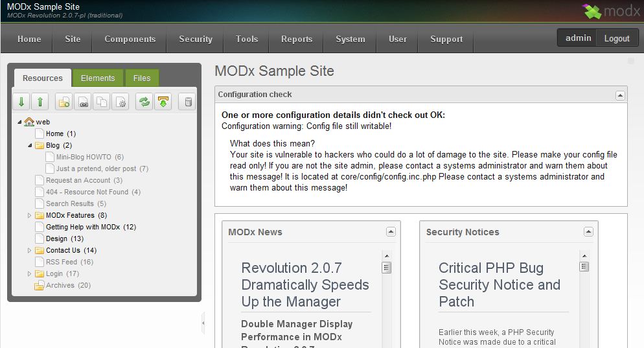Collapse the web context node
Viewport: 644px width, 348px height.
tap(19, 122)
